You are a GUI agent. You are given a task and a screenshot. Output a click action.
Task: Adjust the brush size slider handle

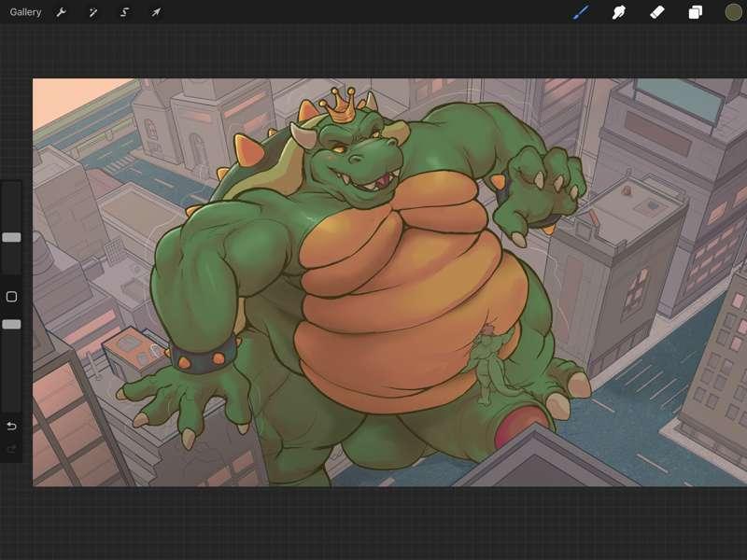[x=11, y=238]
